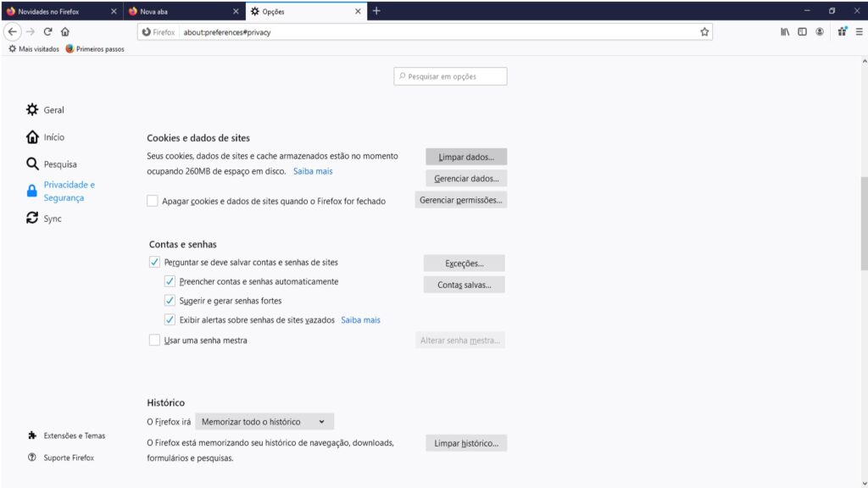The height and width of the screenshot is (488, 868).
Task: Click the address bar URL text
Action: [x=227, y=32]
